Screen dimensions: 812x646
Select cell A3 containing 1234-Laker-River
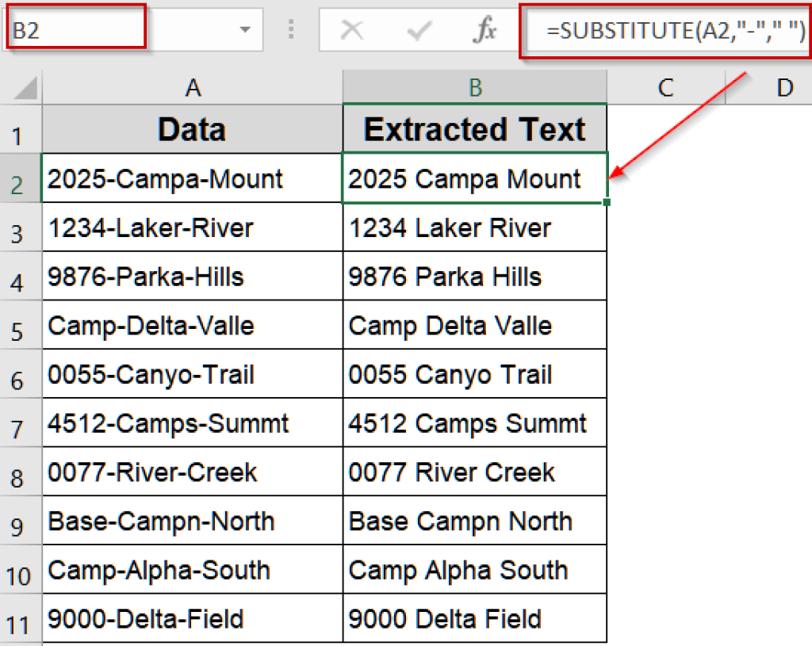[x=192, y=227]
